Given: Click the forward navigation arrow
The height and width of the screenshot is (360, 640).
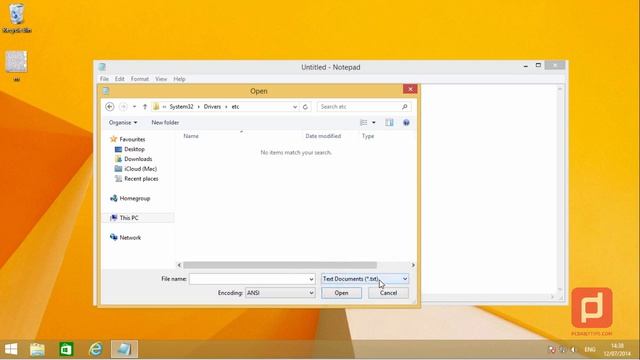Looking at the screenshot, I should click(123, 107).
